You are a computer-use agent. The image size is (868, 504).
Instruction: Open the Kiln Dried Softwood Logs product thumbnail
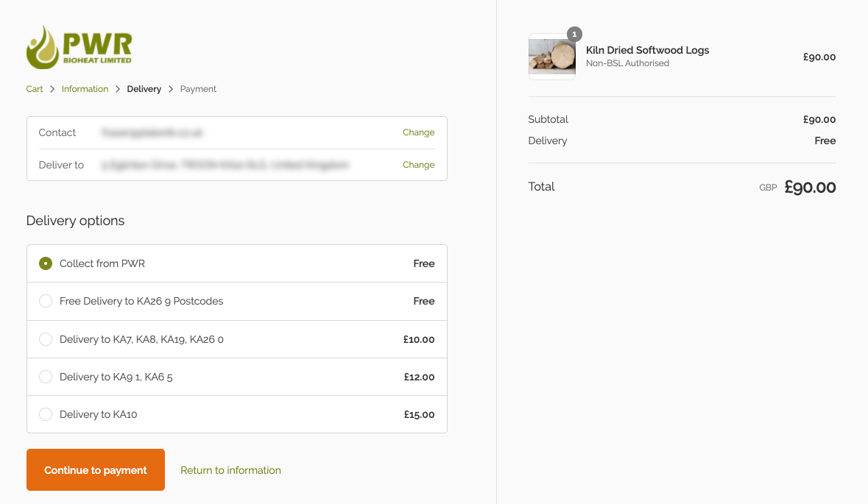pyautogui.click(x=551, y=57)
